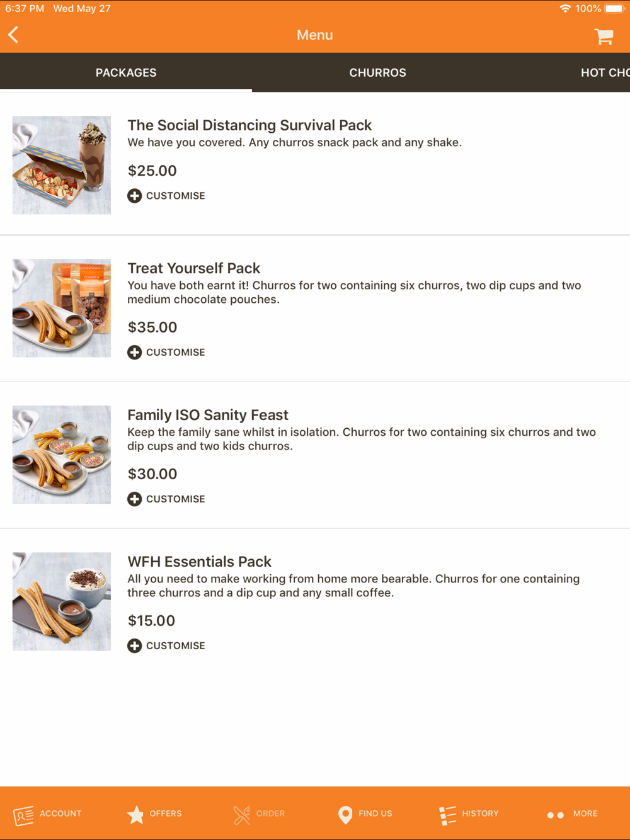
Task: Open Find Us location pin
Action: point(345,815)
